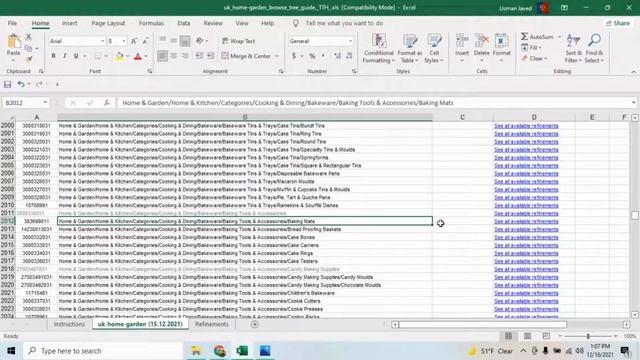Toggle Bottom Align vertical alignment
This screenshot has height=360, width=640.
(185, 41)
